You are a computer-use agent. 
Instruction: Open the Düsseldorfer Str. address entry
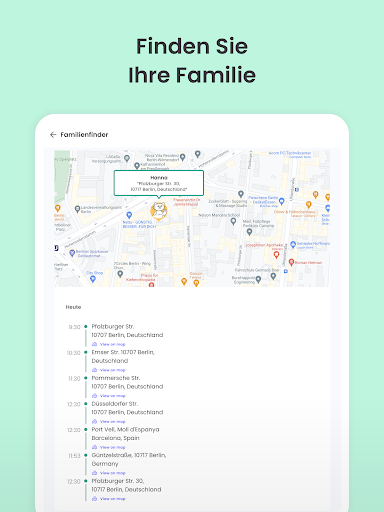tap(127, 408)
